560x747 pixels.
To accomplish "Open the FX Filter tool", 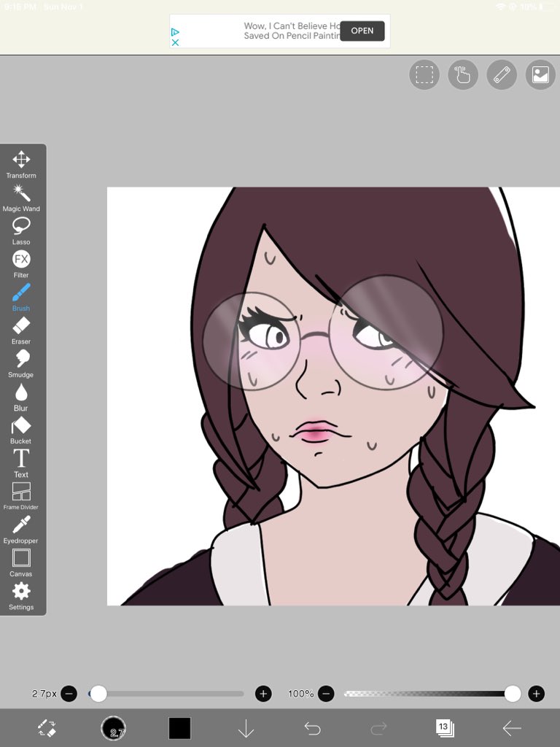I will [x=21, y=264].
